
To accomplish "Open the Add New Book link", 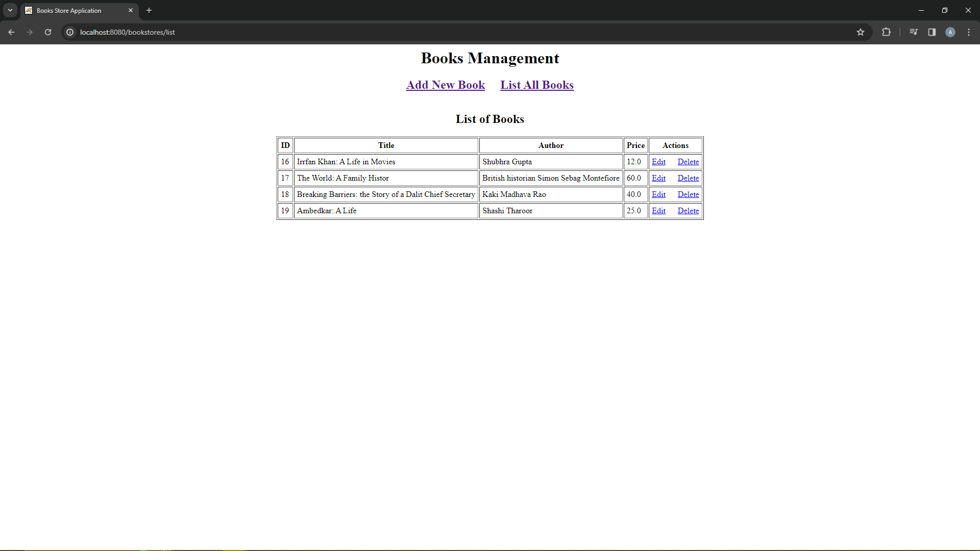I will pos(445,85).
